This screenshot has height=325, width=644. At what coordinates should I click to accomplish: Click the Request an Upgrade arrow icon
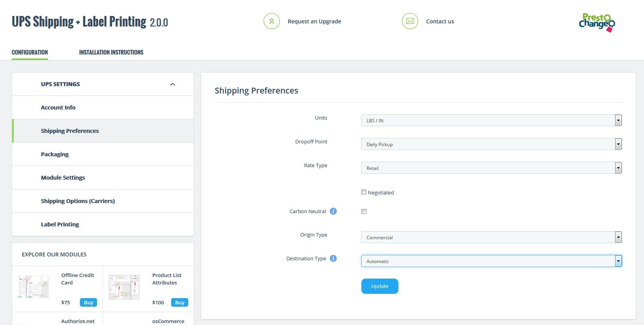(272, 21)
